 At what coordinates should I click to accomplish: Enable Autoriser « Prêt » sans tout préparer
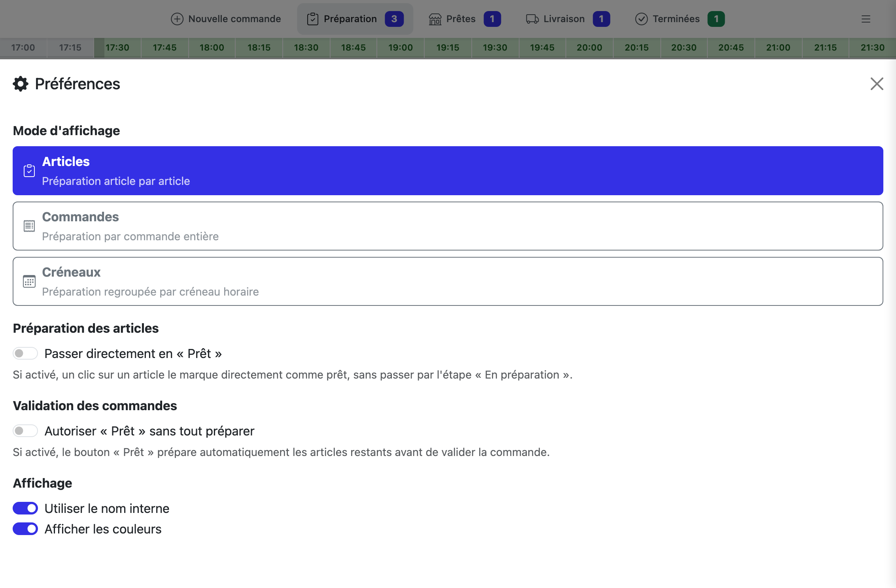click(25, 431)
